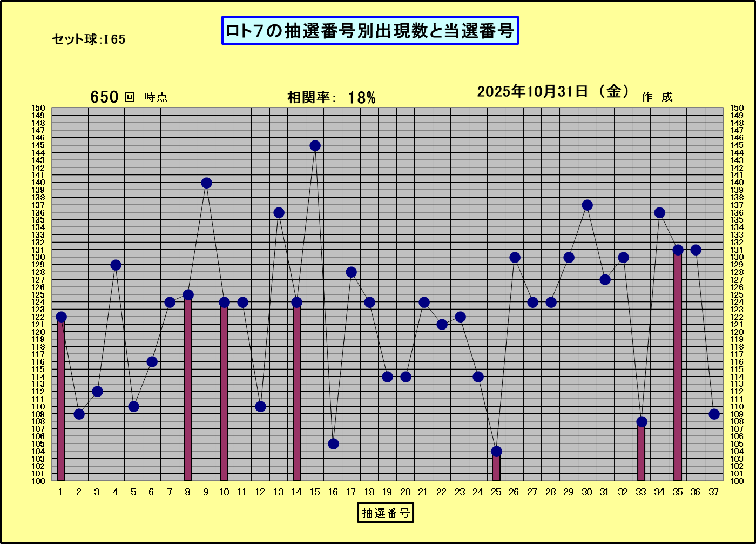Select the tall purple bar at number 35

pos(678,367)
